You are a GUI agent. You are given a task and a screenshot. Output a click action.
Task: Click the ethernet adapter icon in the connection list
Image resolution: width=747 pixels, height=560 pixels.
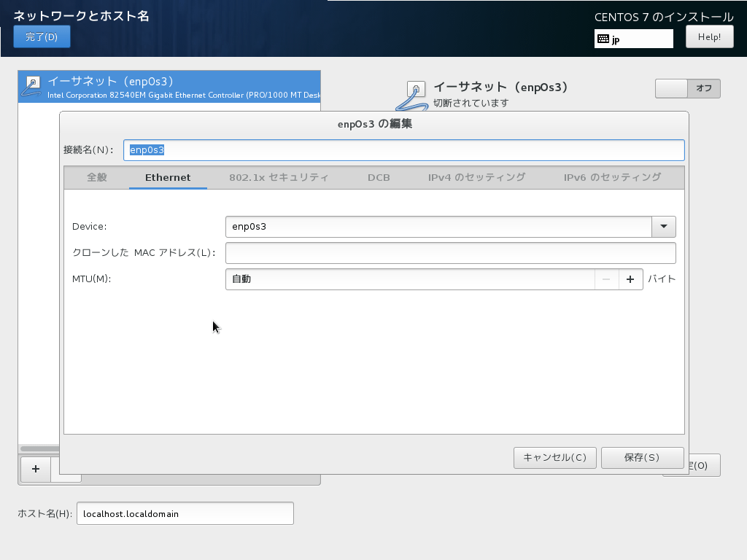click(x=31, y=85)
